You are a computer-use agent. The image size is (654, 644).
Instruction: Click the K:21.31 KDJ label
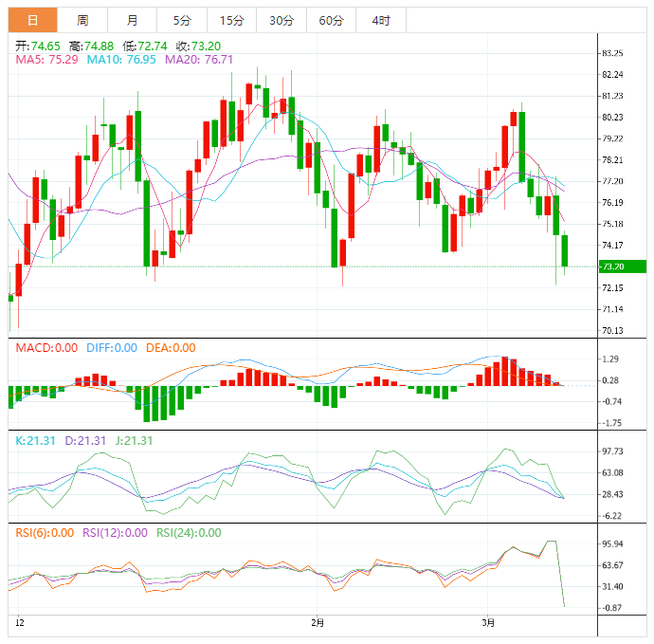point(36,440)
